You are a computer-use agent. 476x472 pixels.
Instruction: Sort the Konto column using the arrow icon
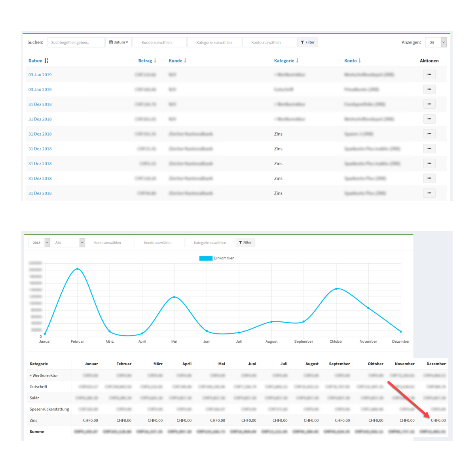coord(359,60)
